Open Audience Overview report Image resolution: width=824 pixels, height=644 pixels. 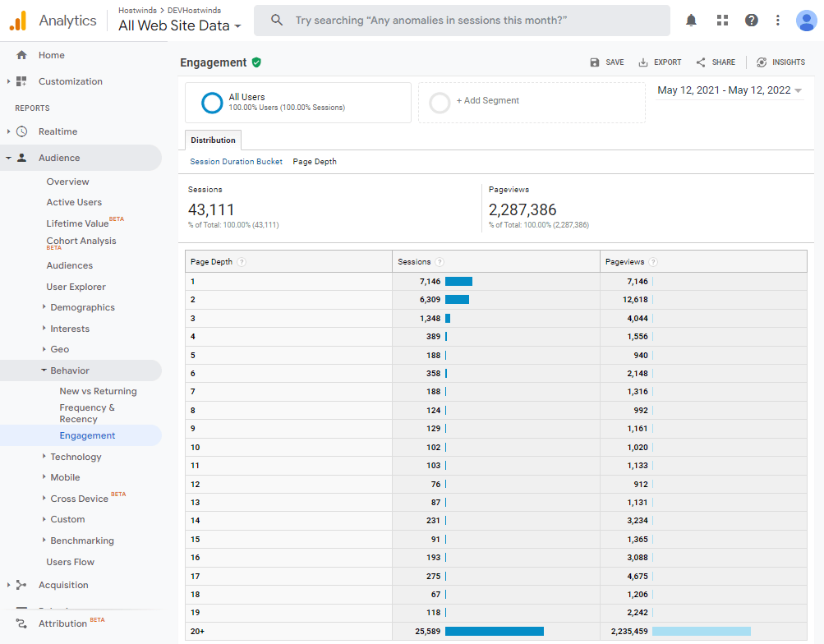click(x=68, y=182)
